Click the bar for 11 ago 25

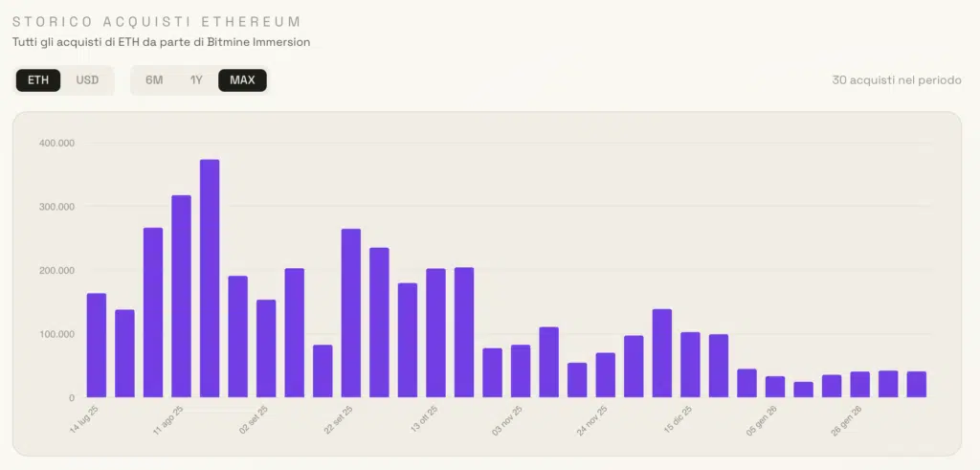coord(181,297)
